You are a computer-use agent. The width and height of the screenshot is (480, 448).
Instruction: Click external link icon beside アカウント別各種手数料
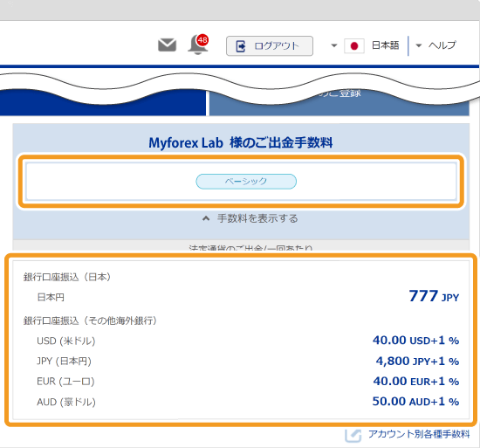tap(353, 435)
